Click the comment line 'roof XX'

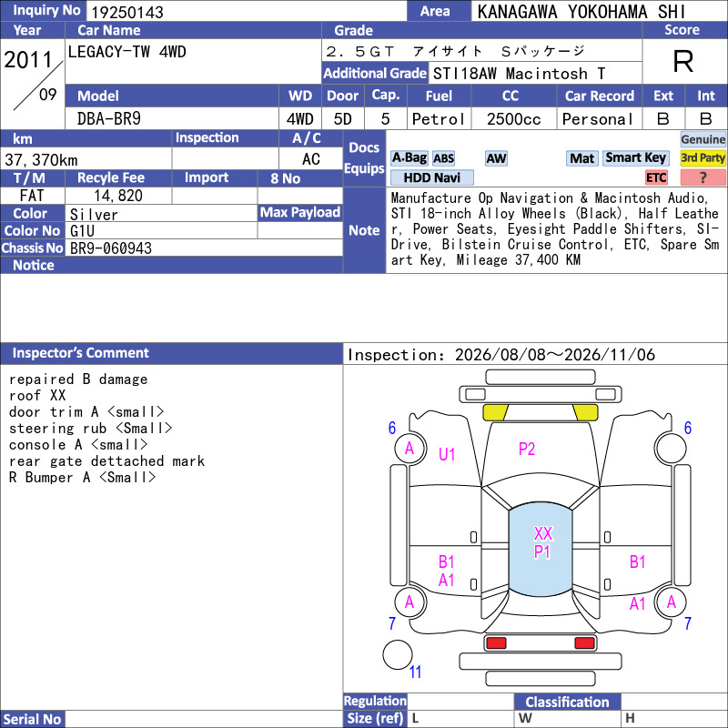click(x=37, y=396)
